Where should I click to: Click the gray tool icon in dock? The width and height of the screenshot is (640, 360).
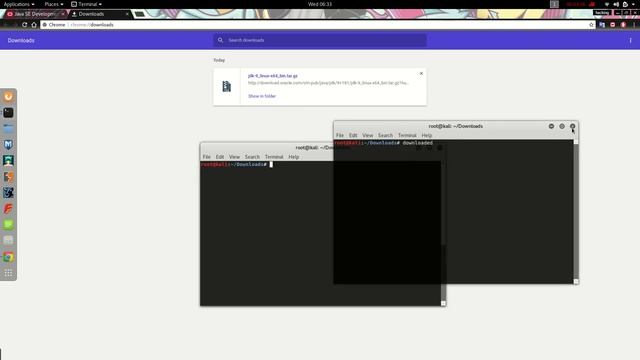(x=8, y=240)
